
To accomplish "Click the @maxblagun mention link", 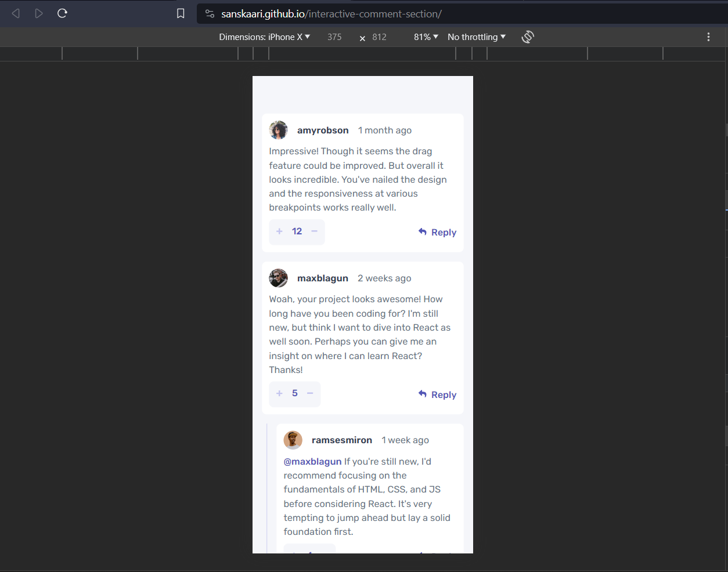I will 312,462.
